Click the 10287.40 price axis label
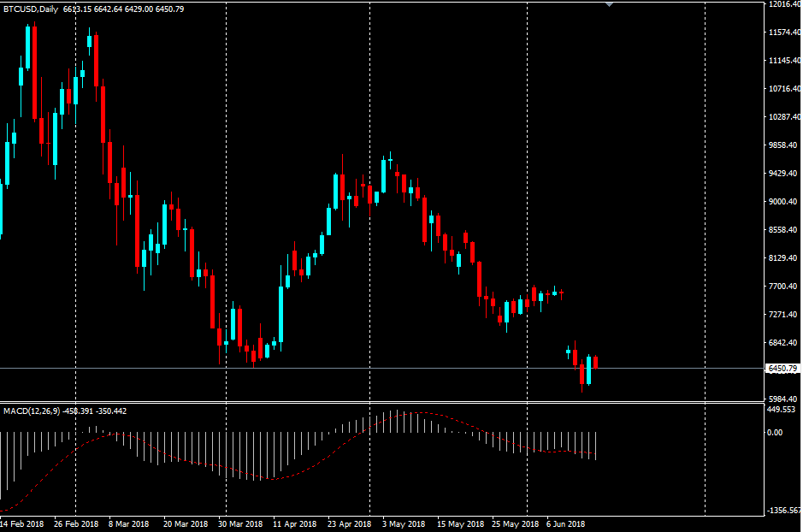This screenshot has width=803, height=532. click(x=784, y=116)
